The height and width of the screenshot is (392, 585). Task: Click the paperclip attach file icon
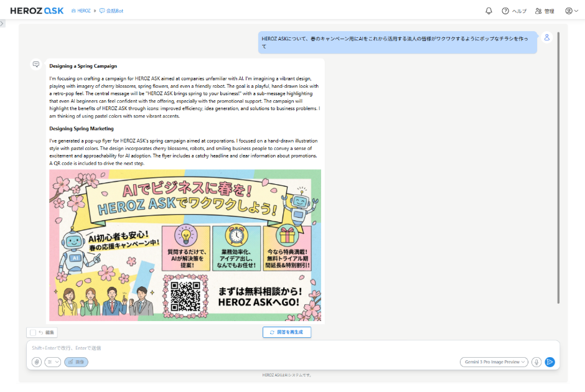(x=37, y=362)
